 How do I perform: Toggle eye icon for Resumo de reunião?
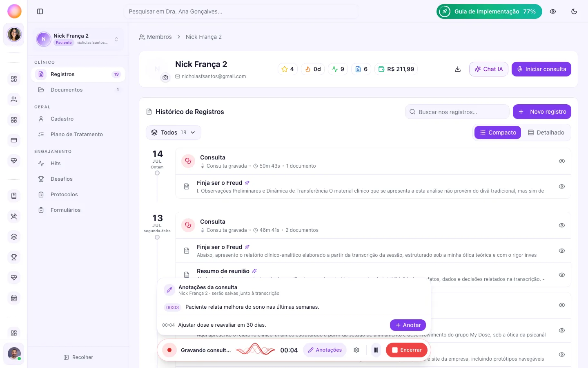click(562, 275)
